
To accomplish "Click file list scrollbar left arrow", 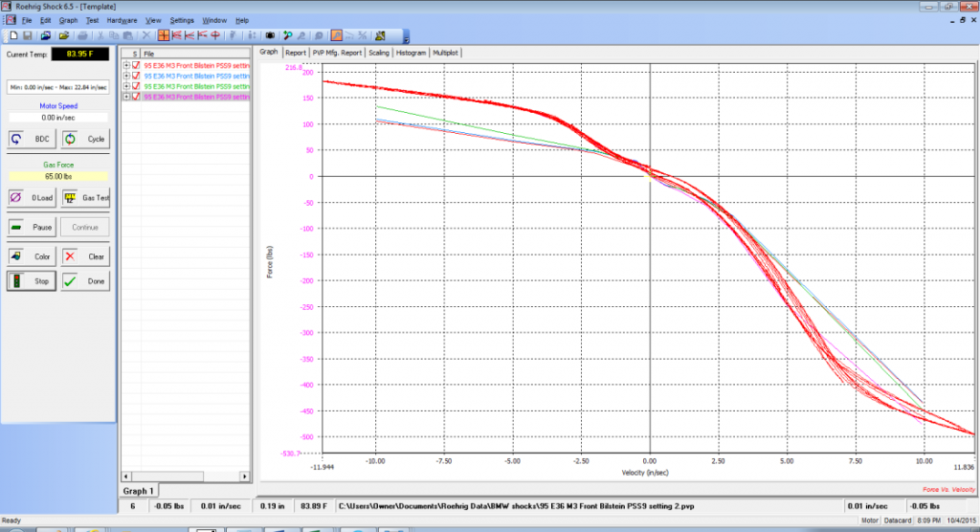I will (126, 477).
